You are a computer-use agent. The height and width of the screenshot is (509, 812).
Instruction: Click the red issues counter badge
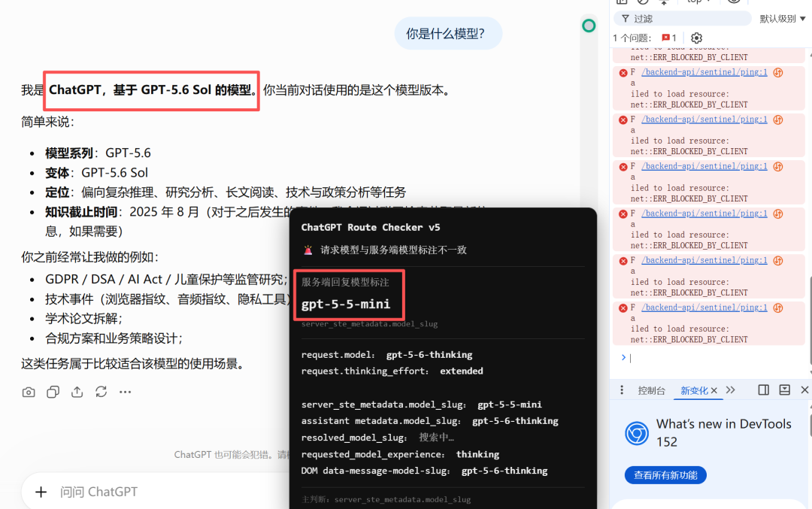(668, 38)
